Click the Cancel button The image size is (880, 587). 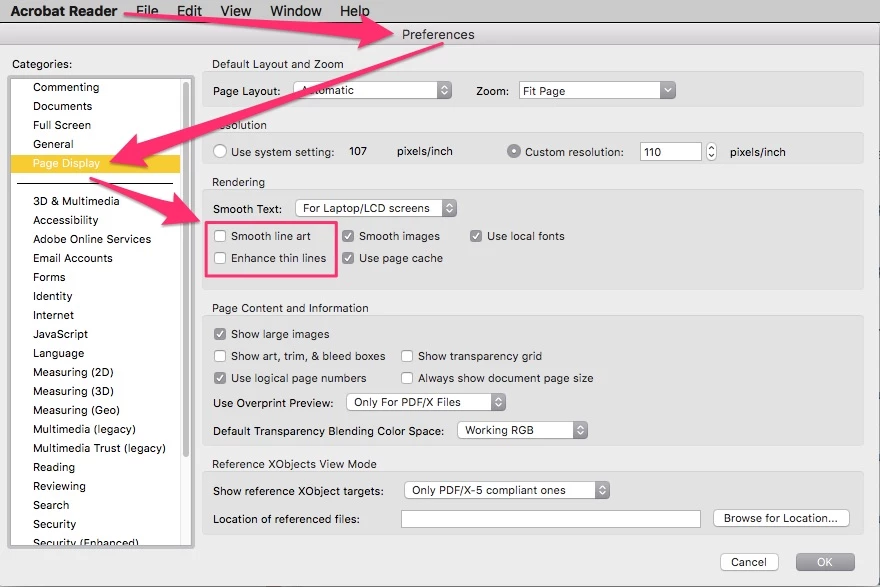pos(749,562)
